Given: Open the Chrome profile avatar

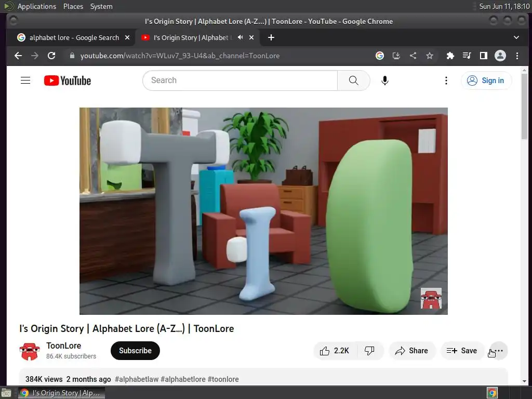Looking at the screenshot, I should [x=500, y=56].
